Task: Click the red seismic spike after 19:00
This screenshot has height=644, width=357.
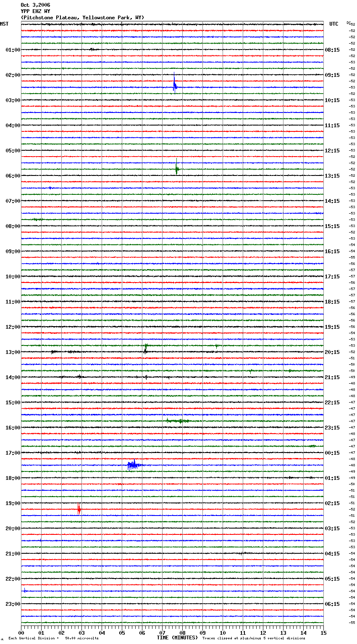Action: click(79, 509)
